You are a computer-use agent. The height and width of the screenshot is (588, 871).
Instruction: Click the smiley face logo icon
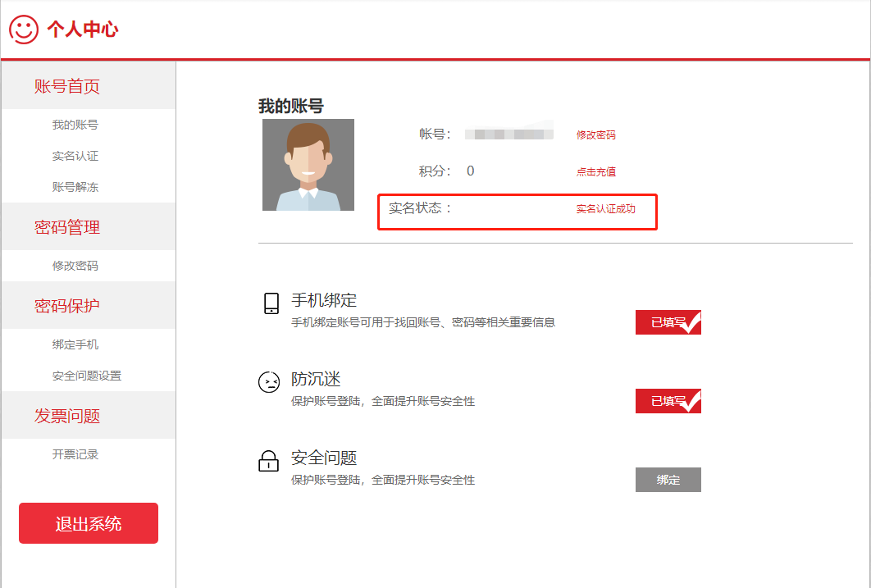coord(24,30)
